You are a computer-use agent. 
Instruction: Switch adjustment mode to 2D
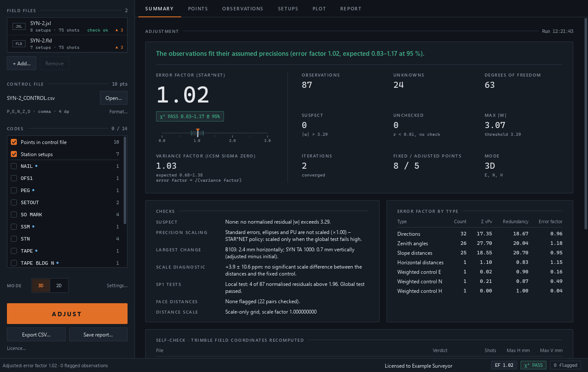(x=59, y=285)
